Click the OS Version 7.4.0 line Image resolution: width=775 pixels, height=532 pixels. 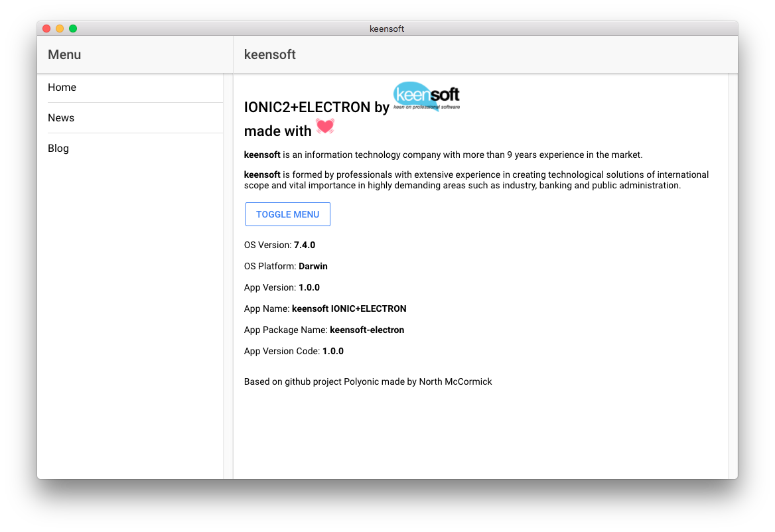280,245
